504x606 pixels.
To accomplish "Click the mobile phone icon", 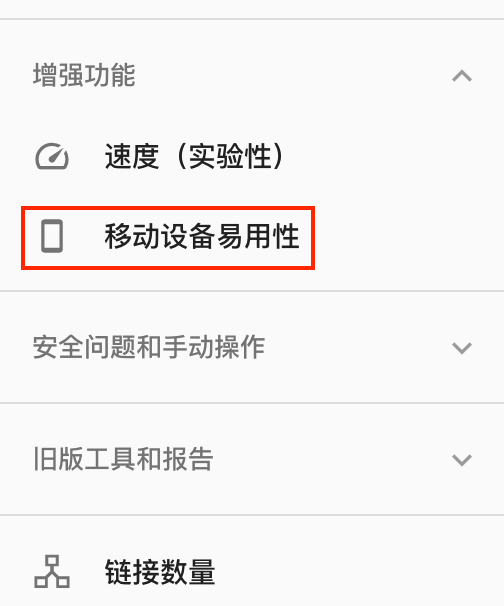I will (x=52, y=236).
